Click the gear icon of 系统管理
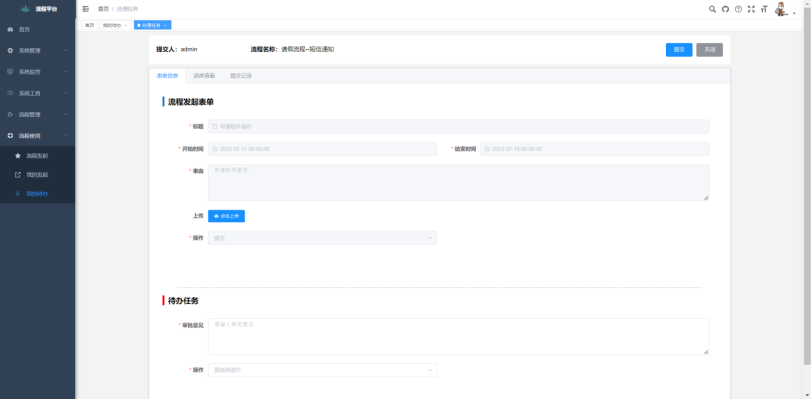 coord(10,51)
